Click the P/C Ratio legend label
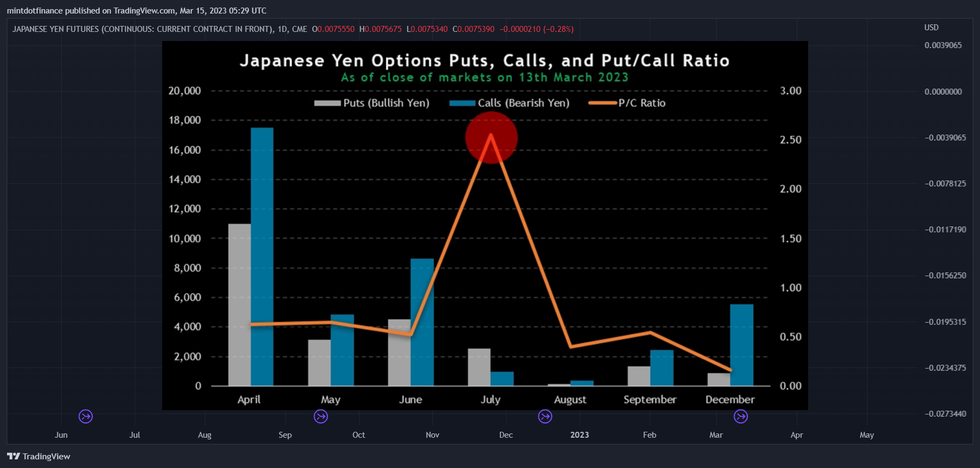Image resolution: width=980 pixels, height=468 pixels. coord(642,103)
